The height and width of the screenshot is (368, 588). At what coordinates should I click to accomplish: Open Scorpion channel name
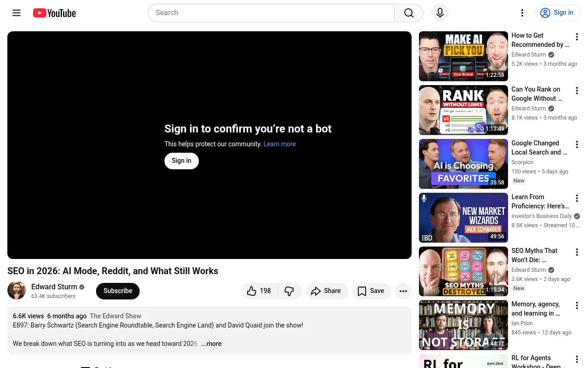tap(522, 162)
